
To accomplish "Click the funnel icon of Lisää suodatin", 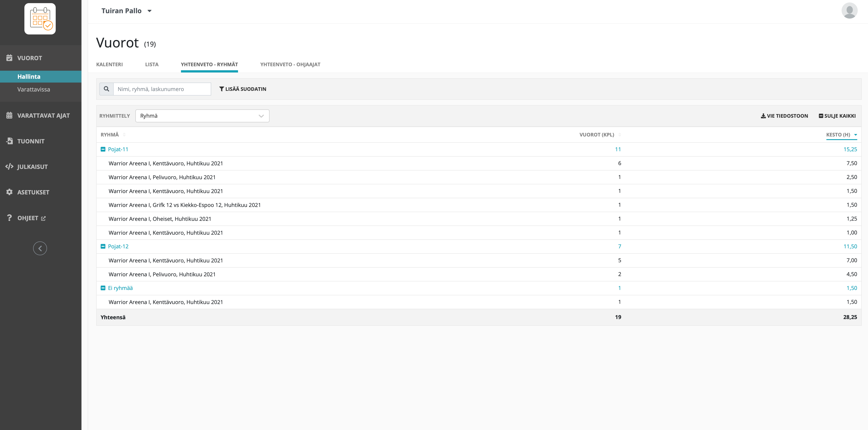I will (222, 89).
